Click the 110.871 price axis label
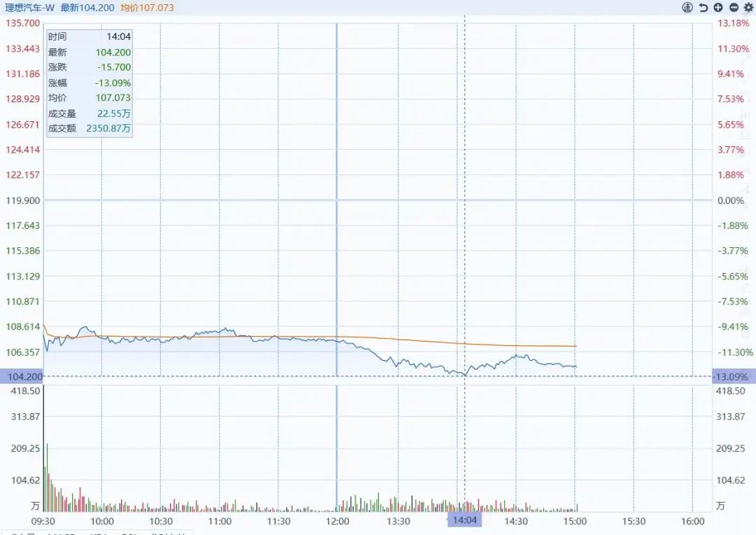 click(22, 301)
